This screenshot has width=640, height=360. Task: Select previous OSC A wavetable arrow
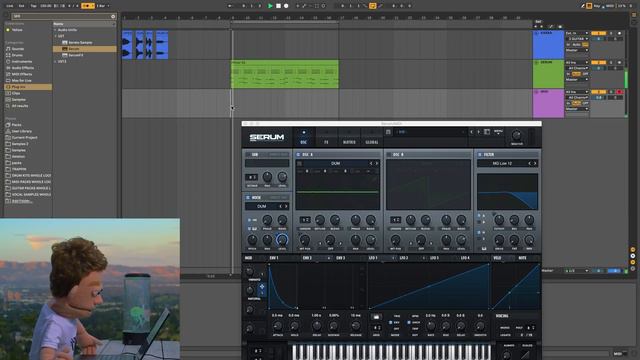[371, 163]
